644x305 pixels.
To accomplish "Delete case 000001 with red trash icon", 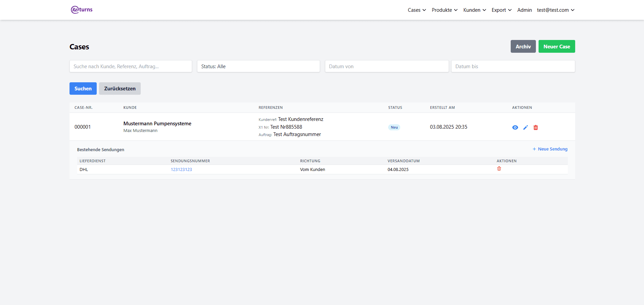I will pos(536,127).
